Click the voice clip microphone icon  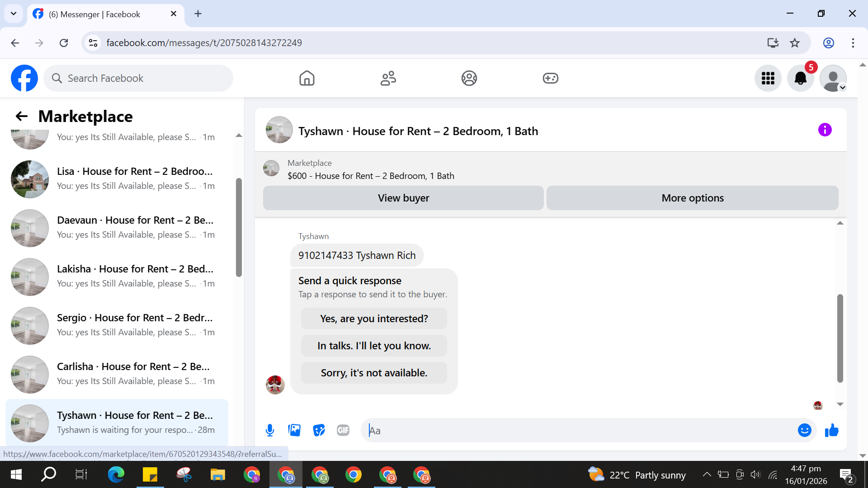[x=270, y=430]
